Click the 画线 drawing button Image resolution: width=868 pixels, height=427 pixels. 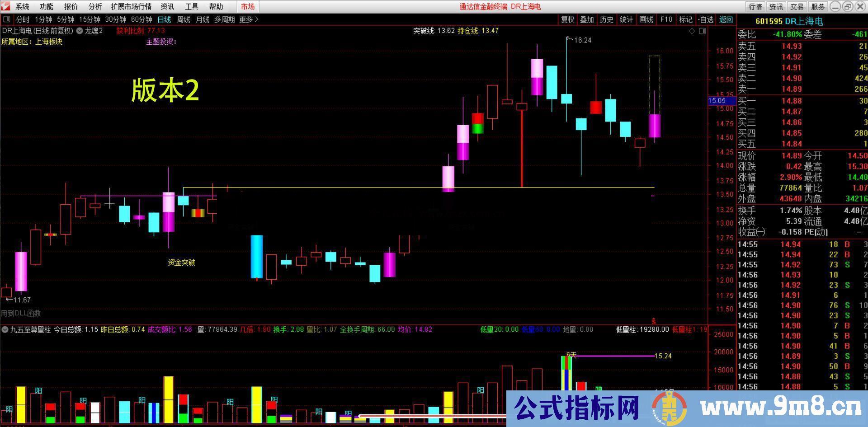click(646, 19)
